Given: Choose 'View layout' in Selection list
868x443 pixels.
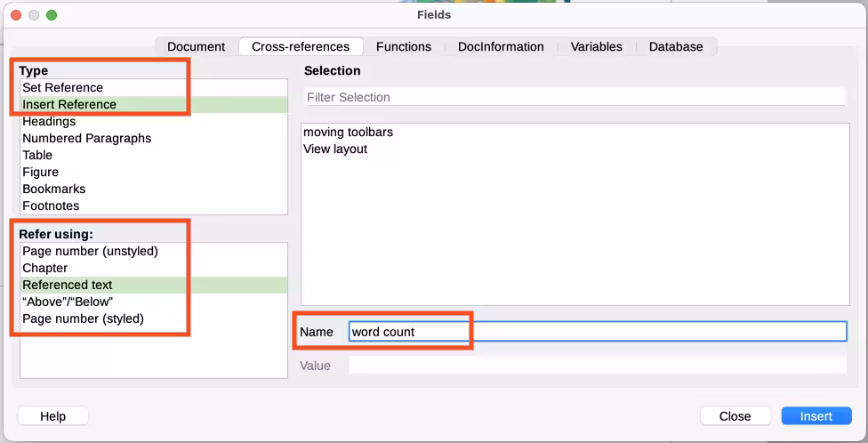Looking at the screenshot, I should click(575, 149).
